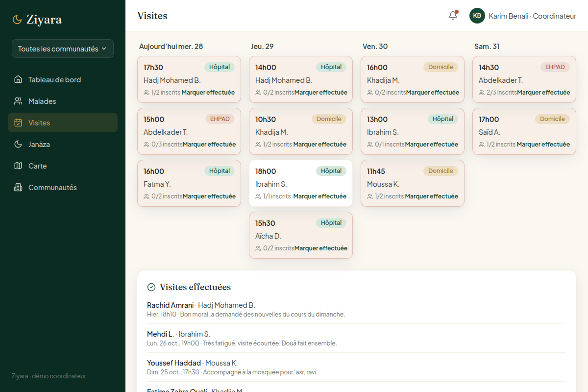Click Marquer effectuée on the 18h00 Ibrahim S. card
Image resolution: width=588 pixels, height=392 pixels.
point(320,196)
